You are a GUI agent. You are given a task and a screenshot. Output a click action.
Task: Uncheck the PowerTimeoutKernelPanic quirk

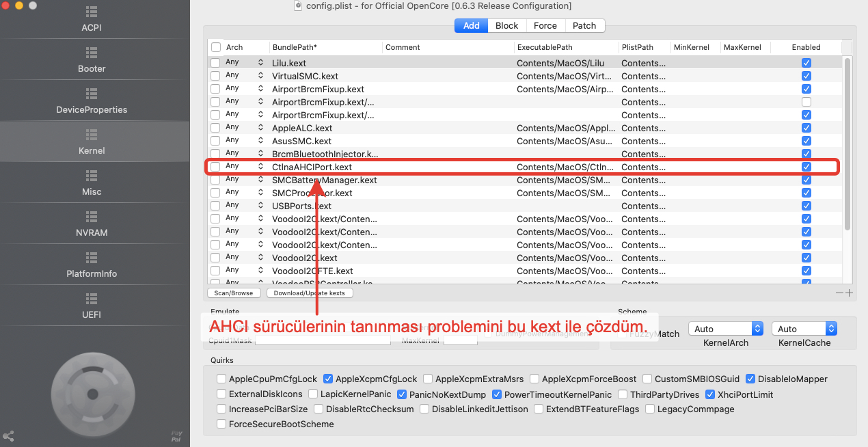tap(497, 394)
